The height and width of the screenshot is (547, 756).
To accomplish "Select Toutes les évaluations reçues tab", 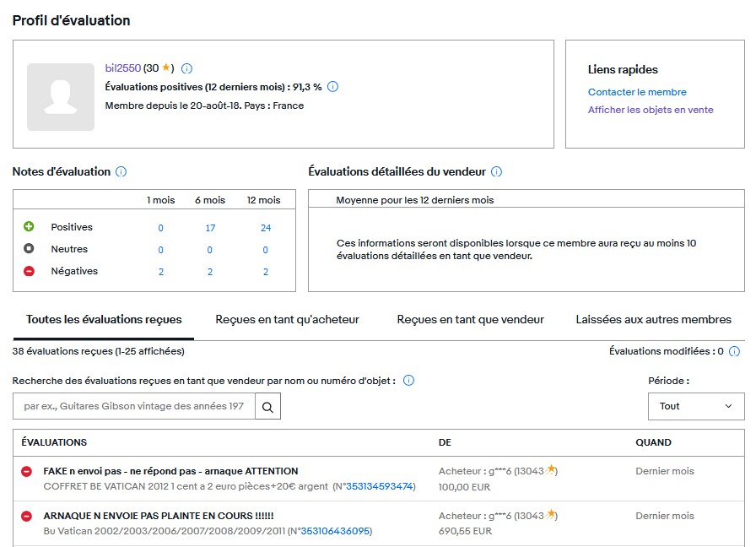I will click(x=104, y=320).
